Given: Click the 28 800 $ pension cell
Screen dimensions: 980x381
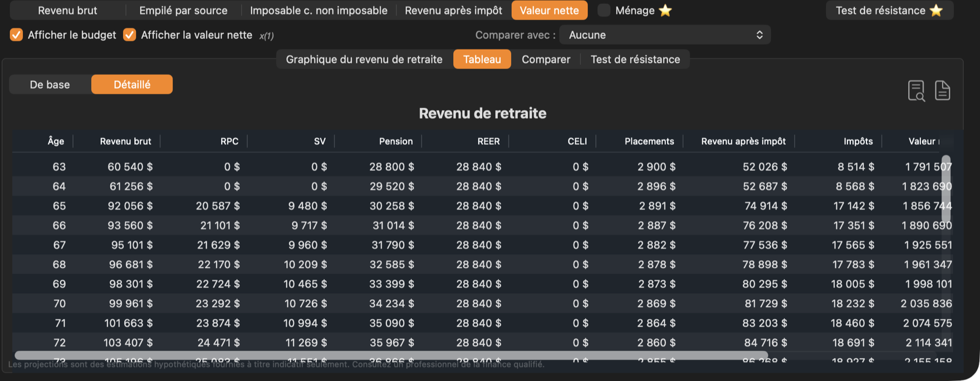Looking at the screenshot, I should click(392, 167).
